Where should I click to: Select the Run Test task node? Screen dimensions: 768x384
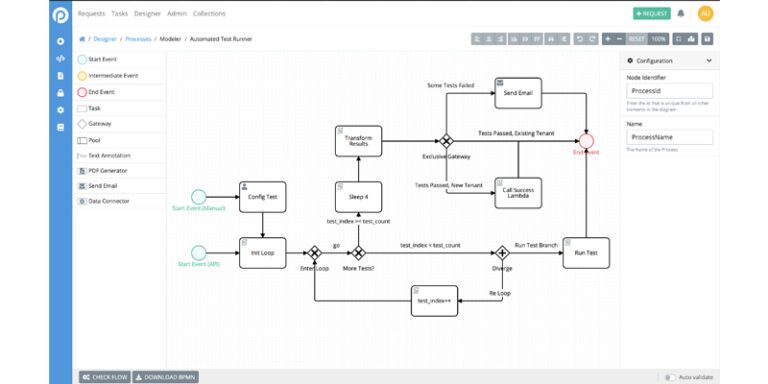tap(586, 253)
